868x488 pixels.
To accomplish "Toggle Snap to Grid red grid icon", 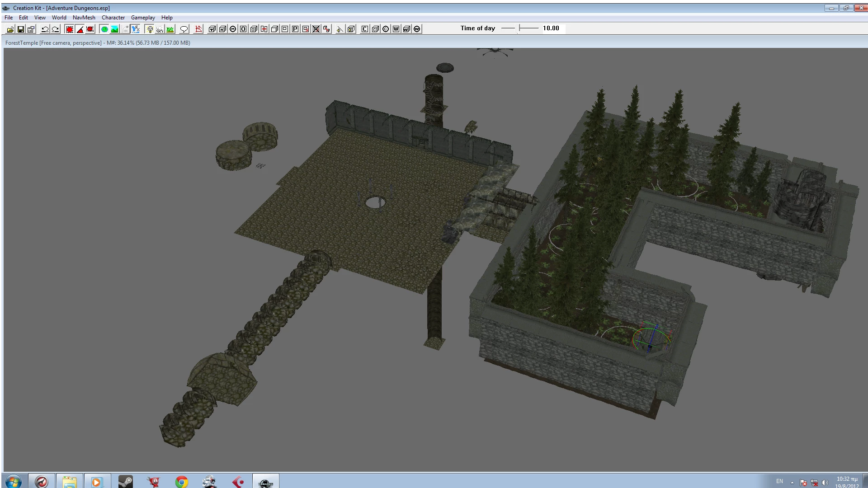I will point(69,29).
